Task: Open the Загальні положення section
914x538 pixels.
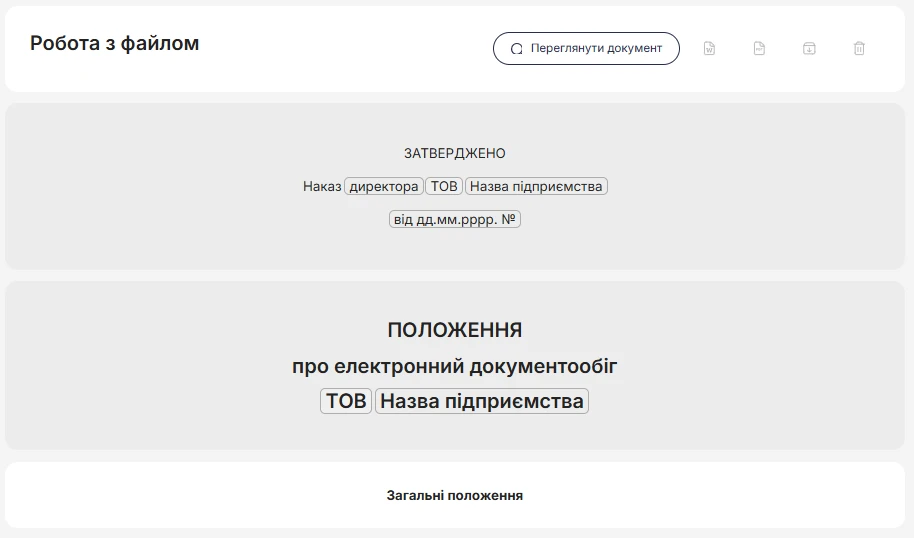Action: 455,495
